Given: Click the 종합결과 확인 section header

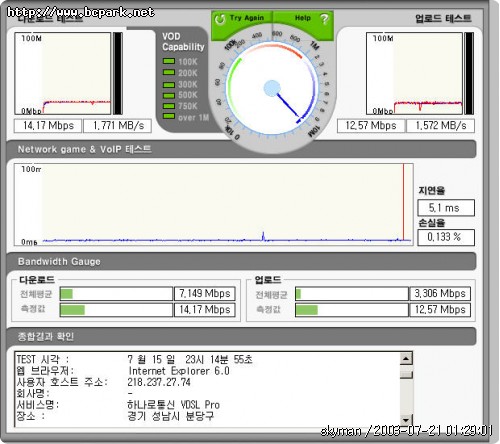Looking at the screenshot, I should (241, 336).
